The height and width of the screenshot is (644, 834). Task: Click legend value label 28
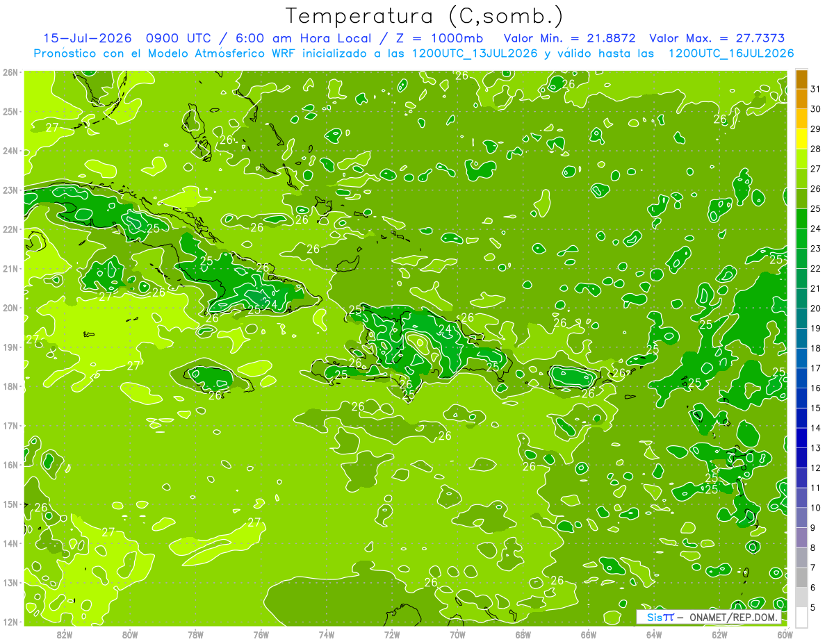pyautogui.click(x=815, y=149)
